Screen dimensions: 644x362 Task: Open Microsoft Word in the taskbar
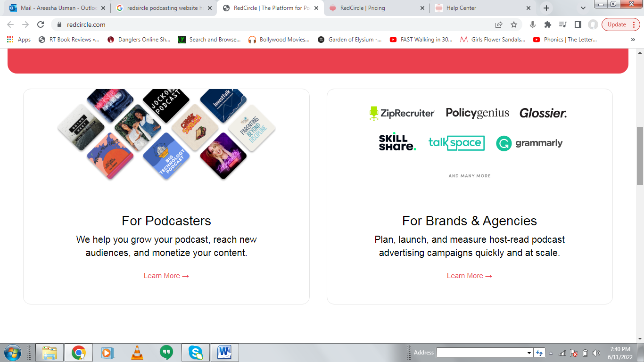(x=224, y=353)
